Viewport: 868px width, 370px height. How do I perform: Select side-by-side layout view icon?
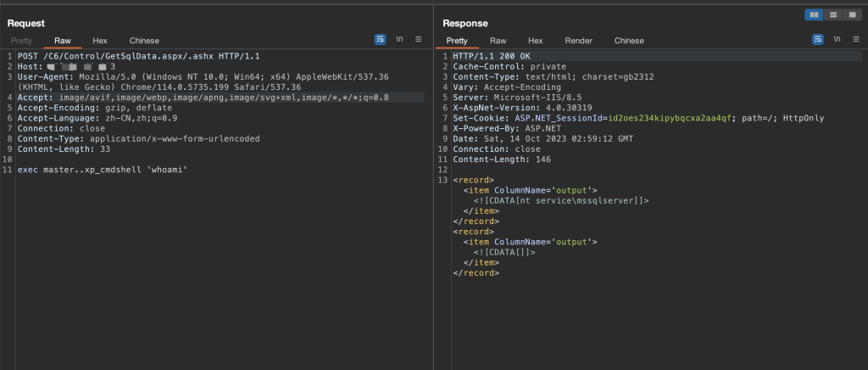(x=814, y=15)
